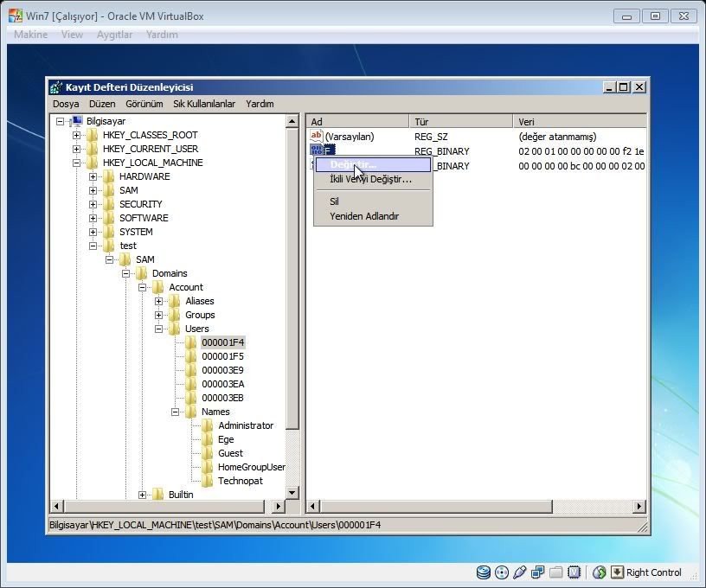
Task: Select the Technopat key under Names
Action: click(x=240, y=481)
